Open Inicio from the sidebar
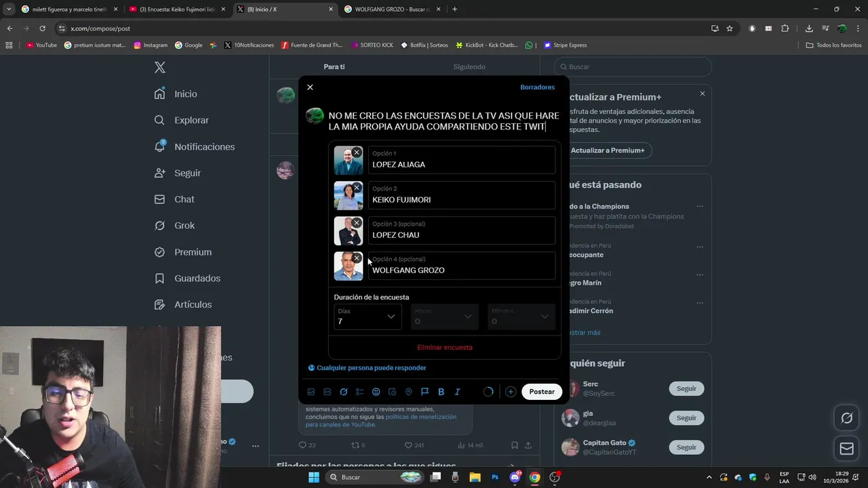The width and height of the screenshot is (868, 488). (176, 94)
